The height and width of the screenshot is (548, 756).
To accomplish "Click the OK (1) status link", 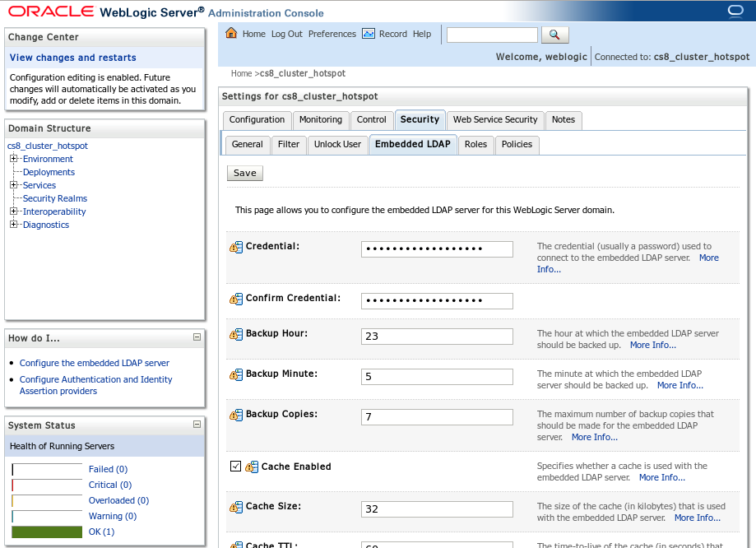I will point(101,532).
